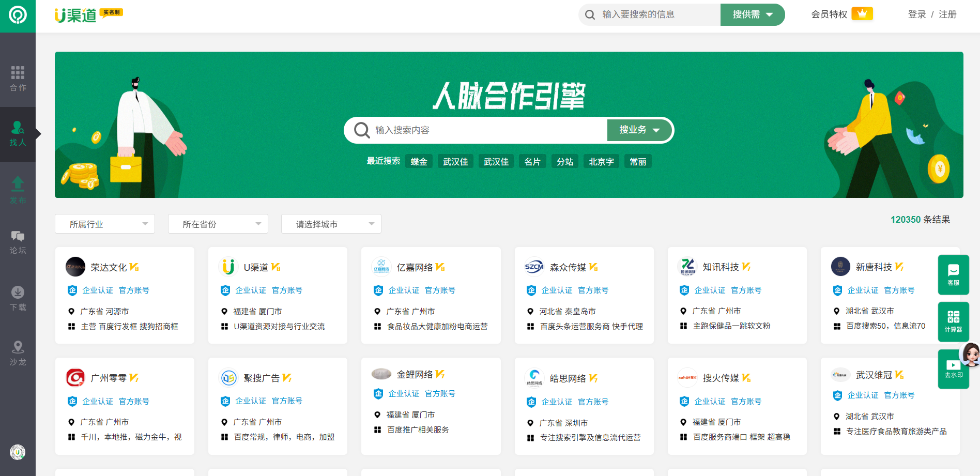Click the 广州零零 red logo

pos(75,378)
